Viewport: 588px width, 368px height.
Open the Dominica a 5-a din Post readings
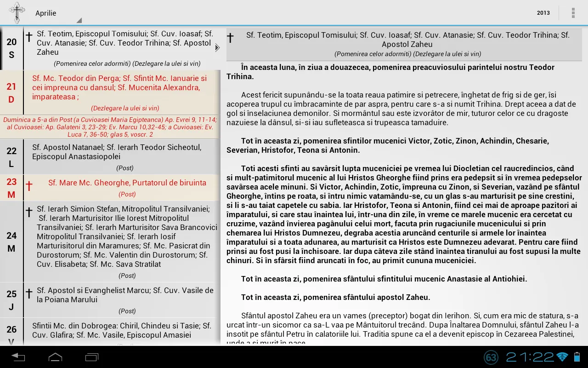click(110, 127)
